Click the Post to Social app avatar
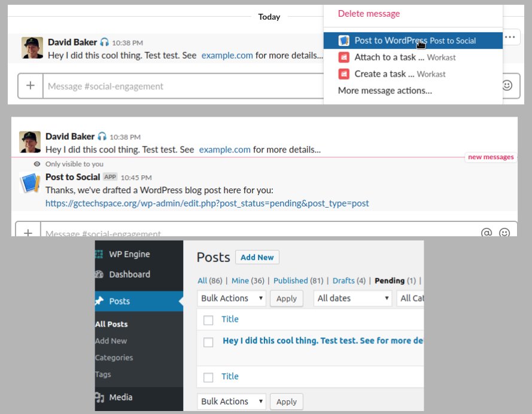Image resolution: width=532 pixels, height=414 pixels. click(x=30, y=182)
